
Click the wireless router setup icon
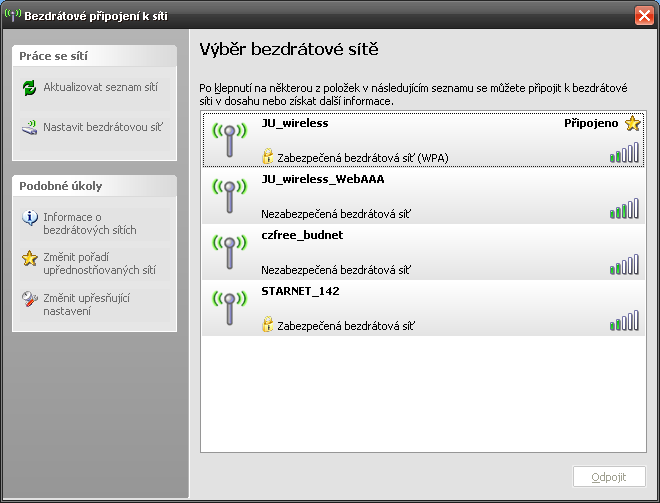(29, 128)
